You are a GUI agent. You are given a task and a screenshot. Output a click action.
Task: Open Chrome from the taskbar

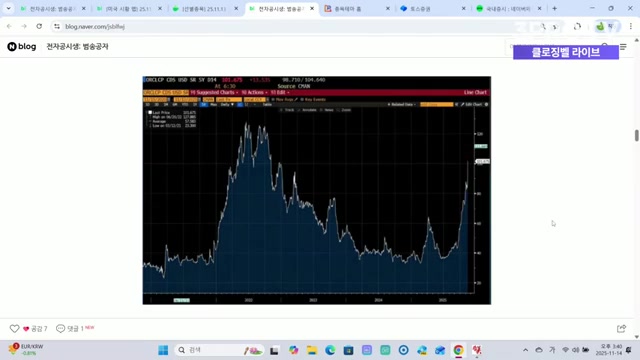coord(458,350)
